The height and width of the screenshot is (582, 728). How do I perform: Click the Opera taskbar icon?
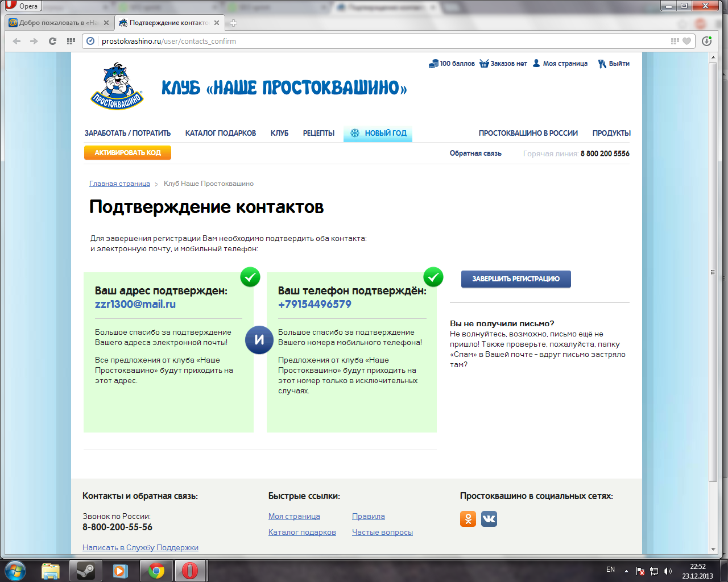pyautogui.click(x=191, y=571)
